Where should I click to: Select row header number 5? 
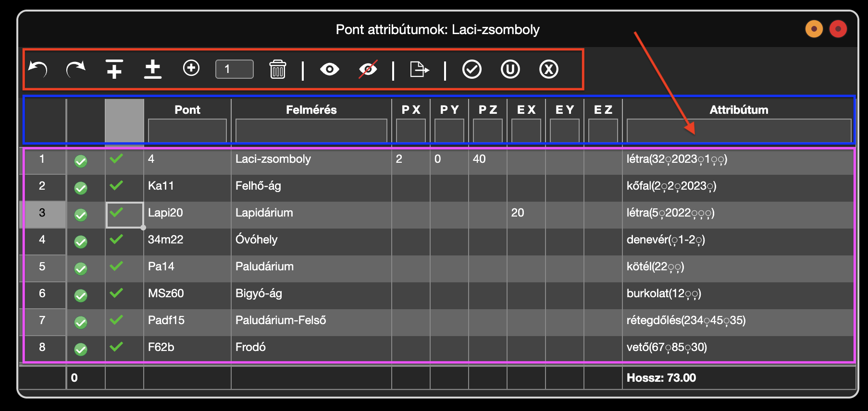pos(42,266)
